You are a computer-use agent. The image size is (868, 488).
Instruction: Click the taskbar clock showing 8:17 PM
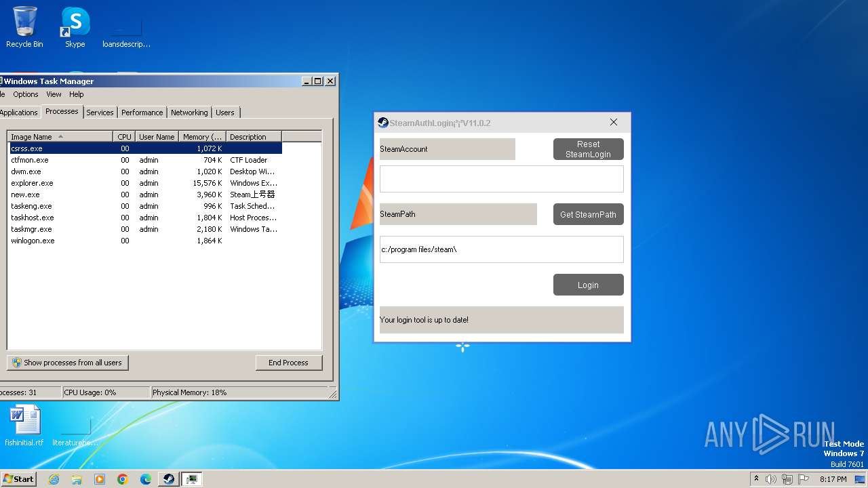tap(833, 479)
